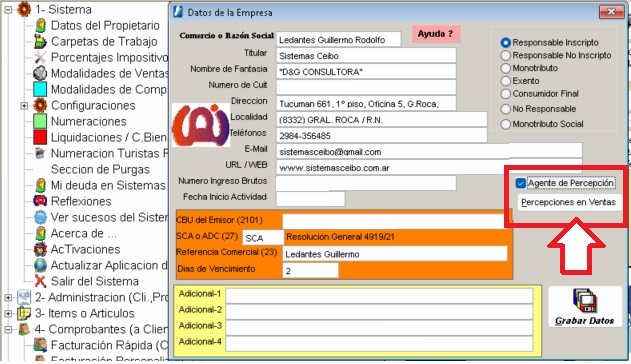Image resolution: width=631 pixels, height=364 pixels.
Task: Open Salir del Sistema tree item label
Action: tap(95, 281)
